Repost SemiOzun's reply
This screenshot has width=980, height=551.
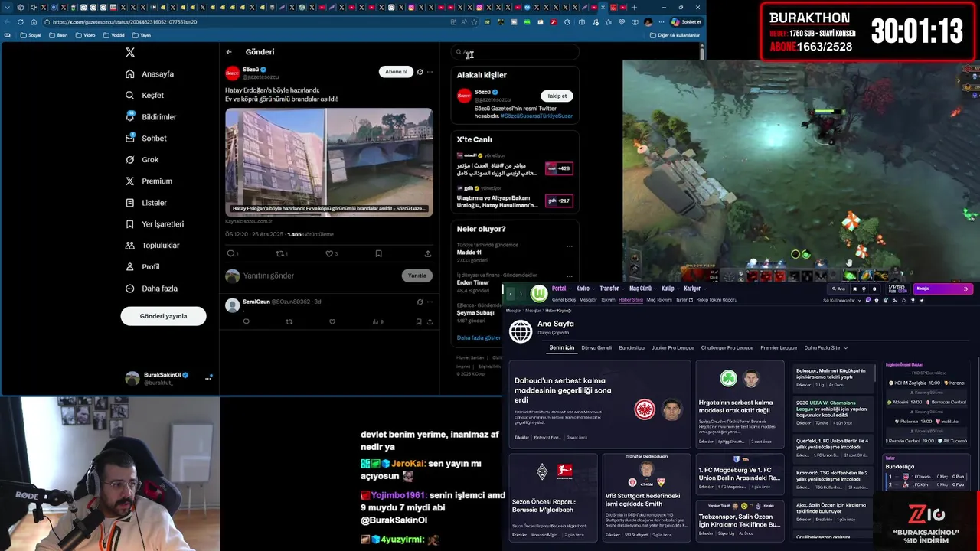(289, 322)
